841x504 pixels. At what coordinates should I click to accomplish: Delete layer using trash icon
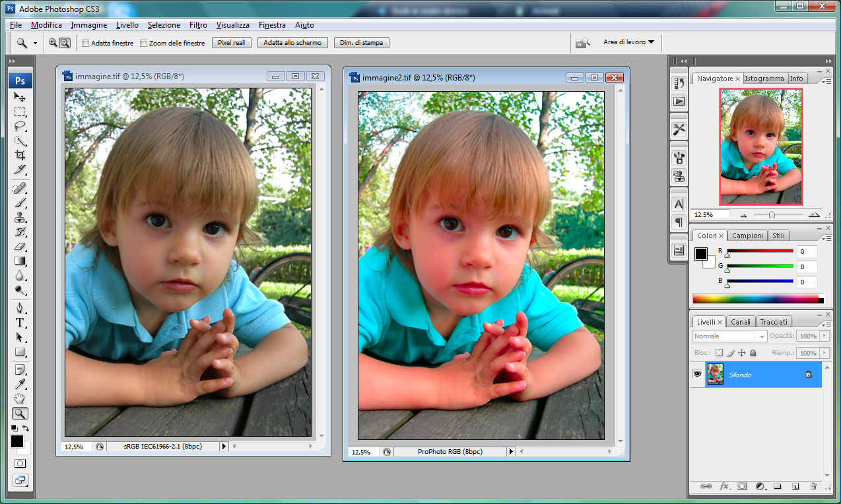tap(813, 486)
